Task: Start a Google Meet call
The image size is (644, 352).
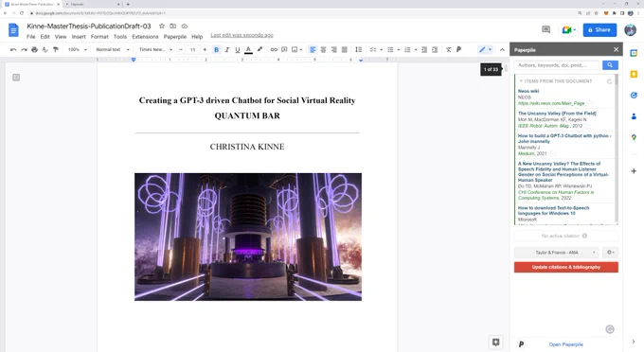Action: coord(568,30)
